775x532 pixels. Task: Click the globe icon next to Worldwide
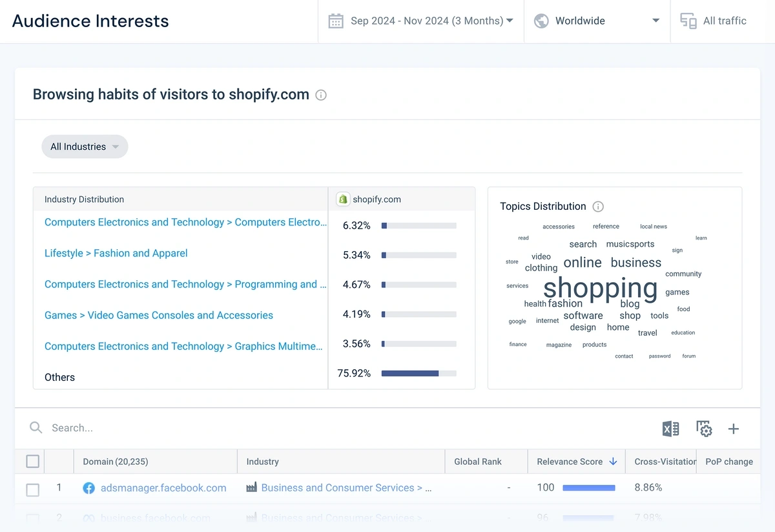point(541,21)
